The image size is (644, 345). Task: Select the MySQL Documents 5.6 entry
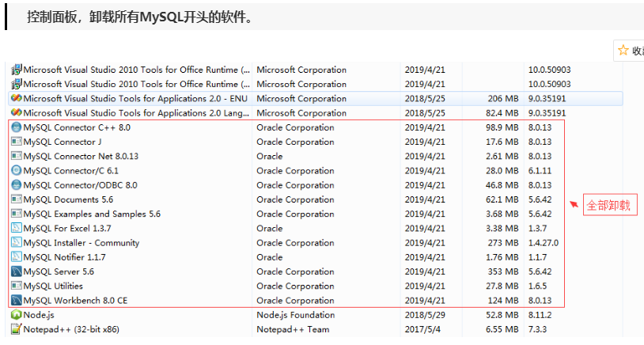68,199
